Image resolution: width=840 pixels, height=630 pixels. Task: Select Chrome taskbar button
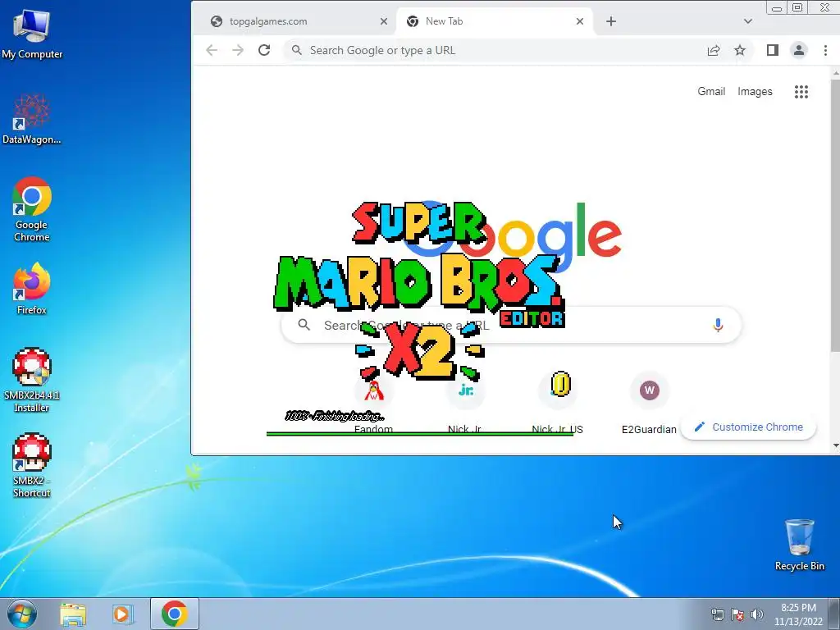point(174,614)
